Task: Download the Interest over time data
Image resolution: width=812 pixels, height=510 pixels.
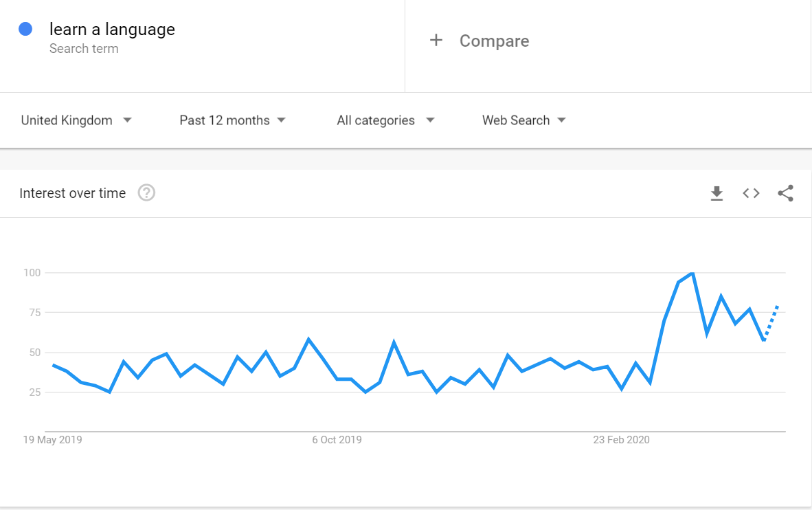Action: click(717, 193)
